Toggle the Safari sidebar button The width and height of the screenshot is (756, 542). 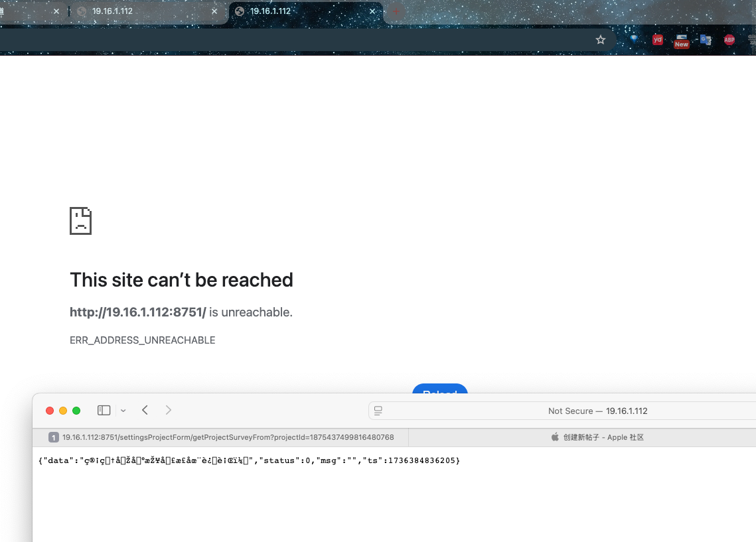tap(104, 411)
